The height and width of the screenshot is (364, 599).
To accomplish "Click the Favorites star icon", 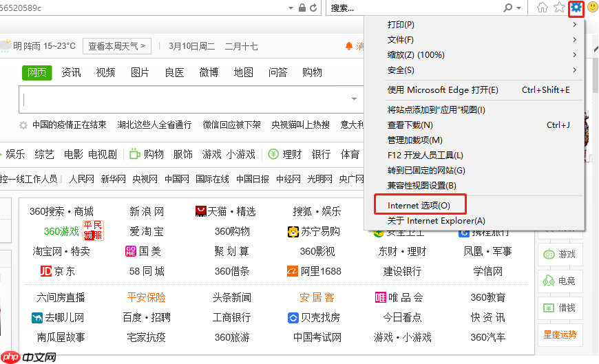I will [559, 8].
